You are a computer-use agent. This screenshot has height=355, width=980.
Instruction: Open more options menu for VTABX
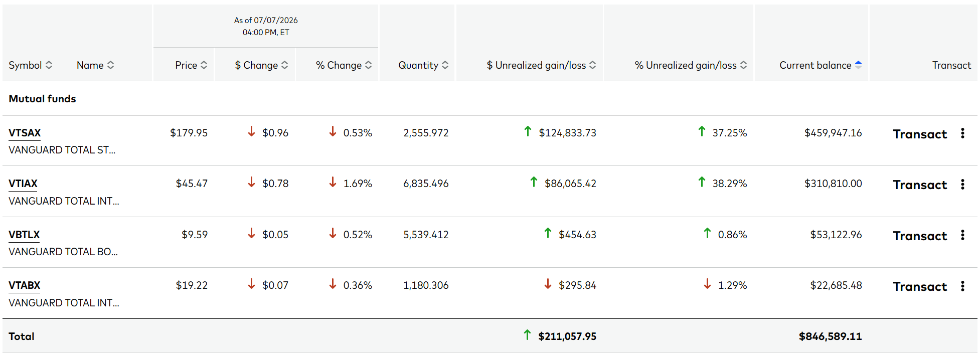point(962,286)
